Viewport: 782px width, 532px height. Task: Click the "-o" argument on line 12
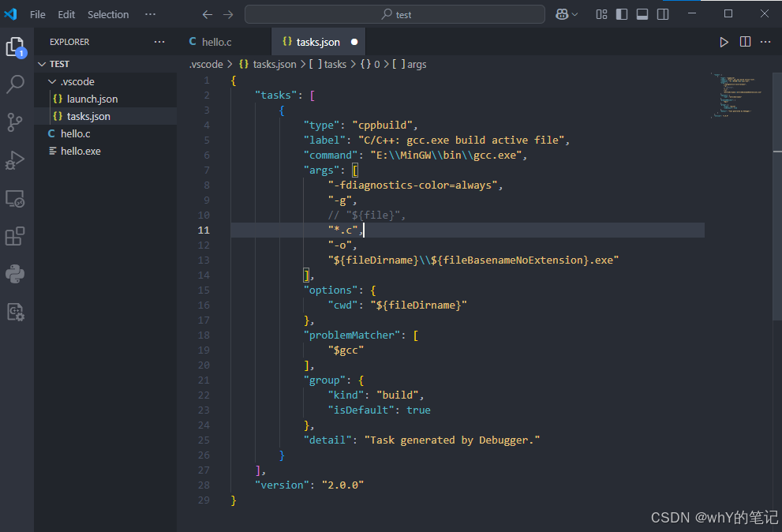tap(339, 245)
